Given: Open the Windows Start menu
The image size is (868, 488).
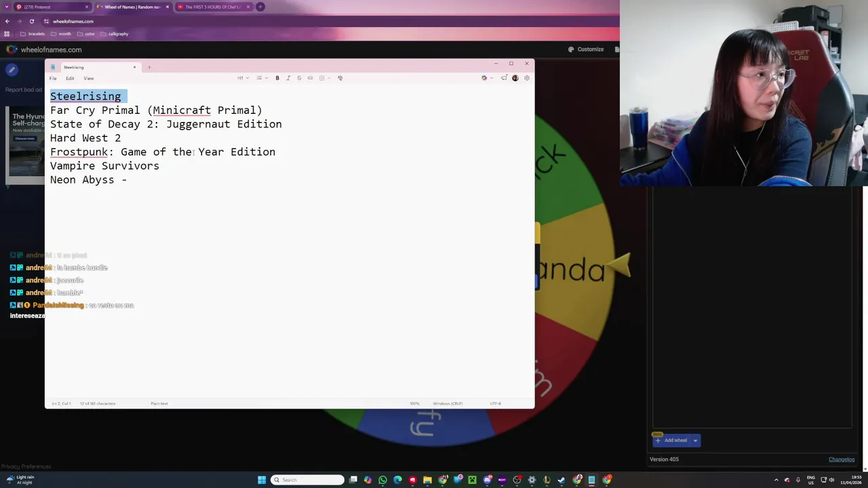Looking at the screenshot, I should click(262, 480).
